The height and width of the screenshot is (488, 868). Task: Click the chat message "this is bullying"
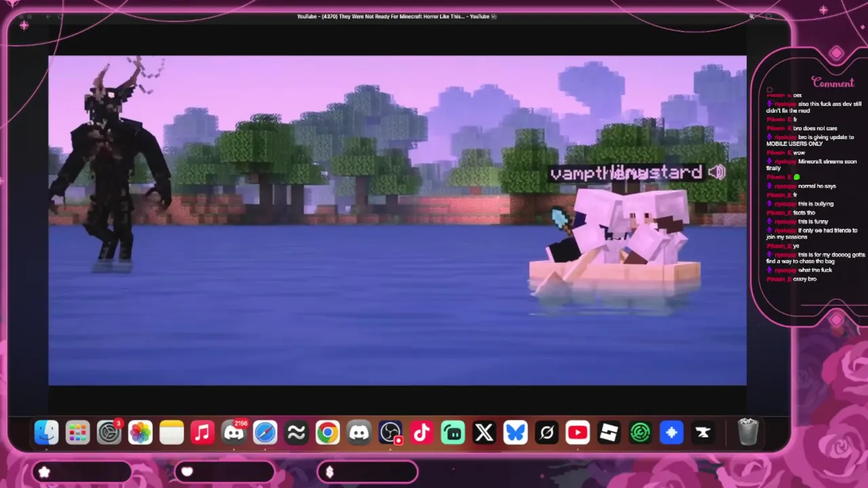click(x=816, y=203)
